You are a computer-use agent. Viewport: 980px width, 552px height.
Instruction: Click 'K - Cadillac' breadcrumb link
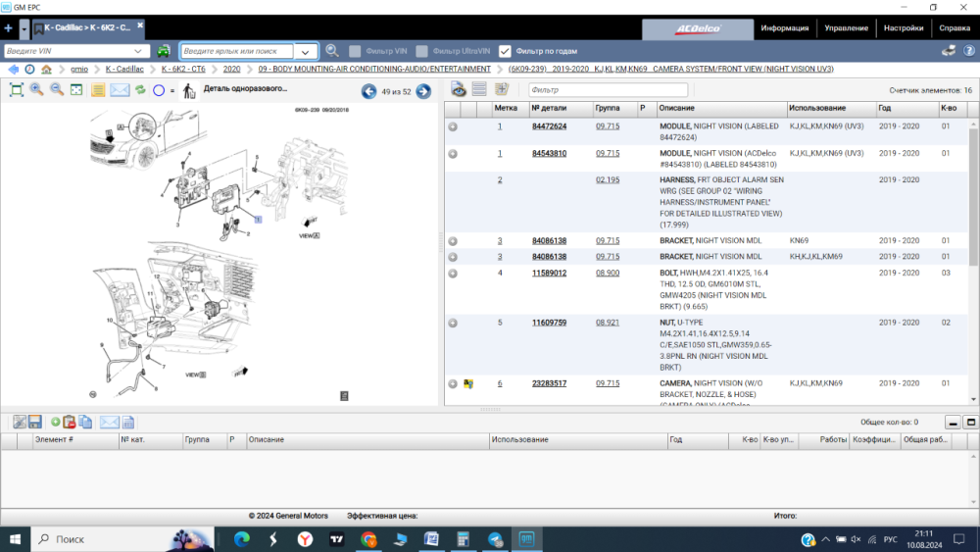124,70
